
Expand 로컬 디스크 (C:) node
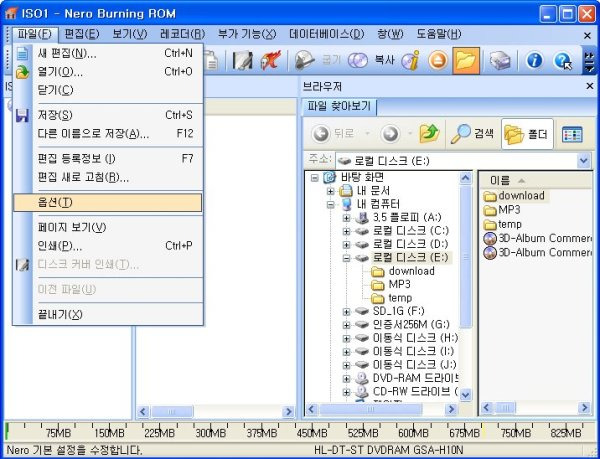pyautogui.click(x=346, y=231)
